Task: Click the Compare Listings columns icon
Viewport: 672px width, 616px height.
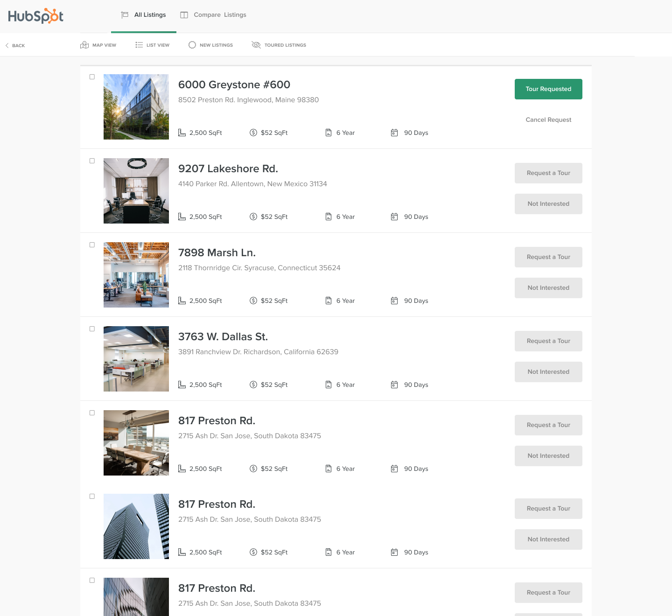Action: (x=184, y=15)
